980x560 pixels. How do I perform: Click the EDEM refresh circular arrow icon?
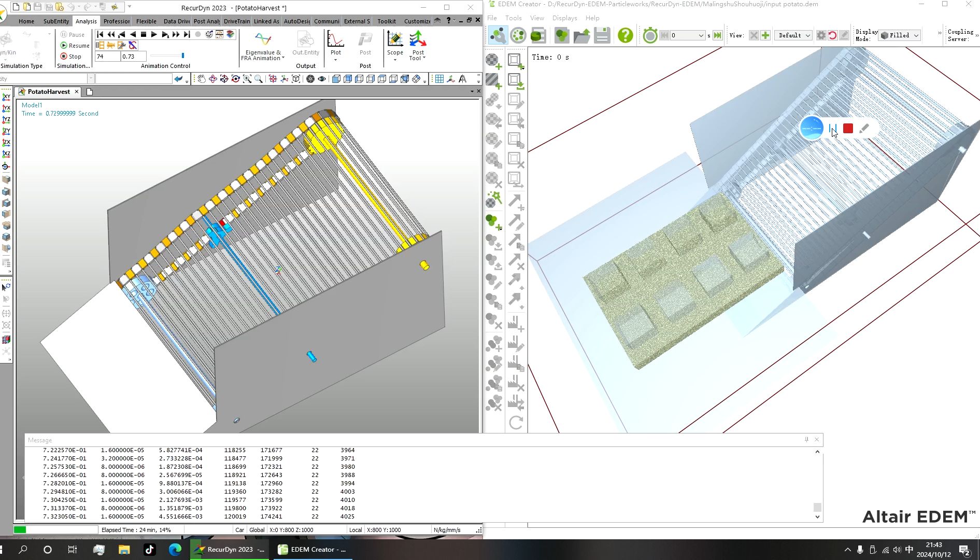tap(516, 423)
